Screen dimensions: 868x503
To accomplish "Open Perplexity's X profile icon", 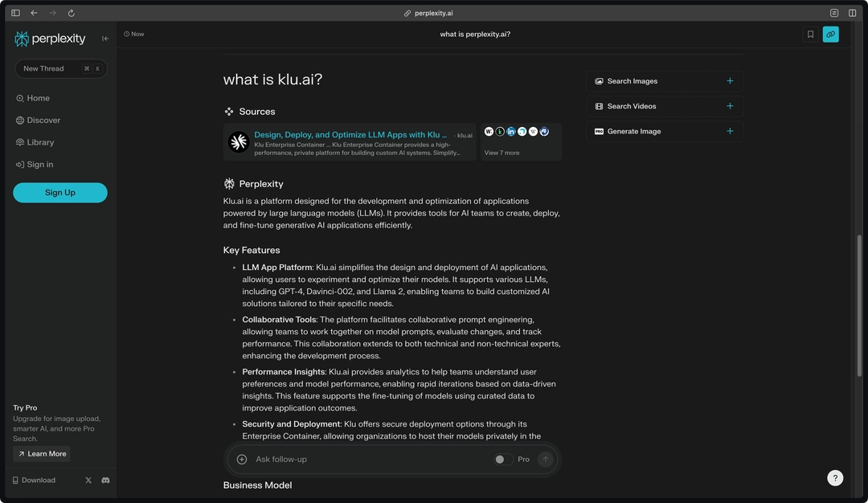I will click(88, 480).
